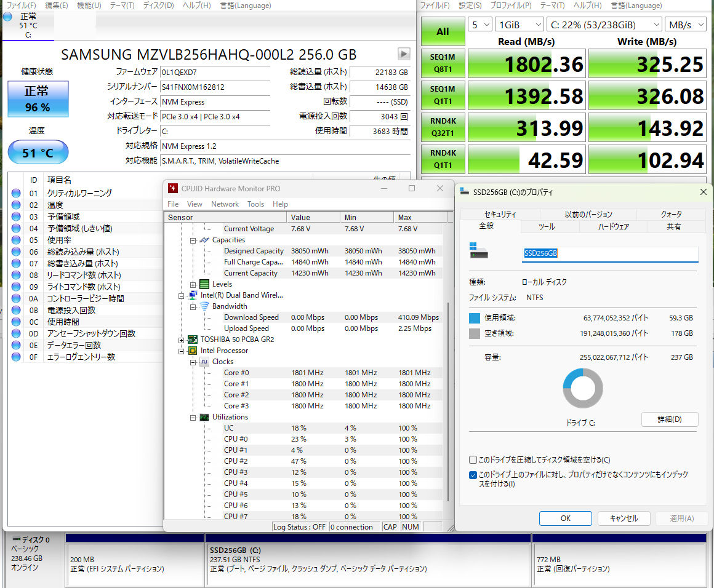This screenshot has height=588, width=714.
Task: Click the Wi-Fi Bandwidth icon in the sensor tree
Action: (x=204, y=306)
